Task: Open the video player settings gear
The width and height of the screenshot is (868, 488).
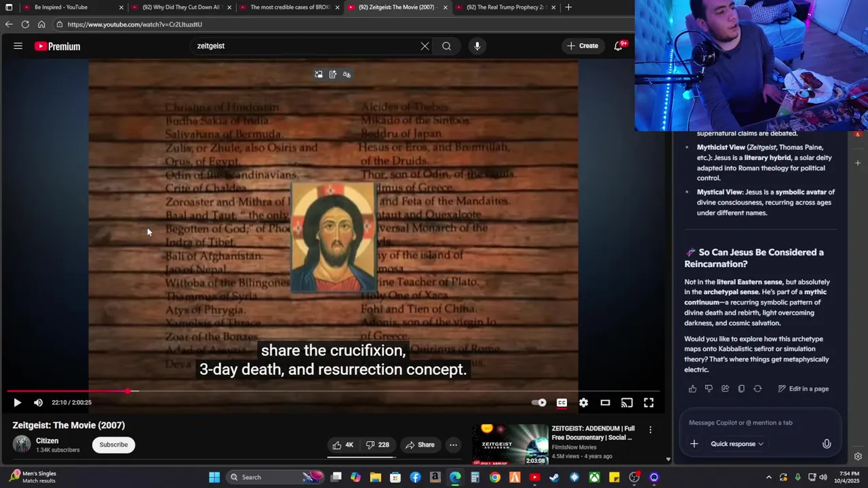Action: point(583,403)
